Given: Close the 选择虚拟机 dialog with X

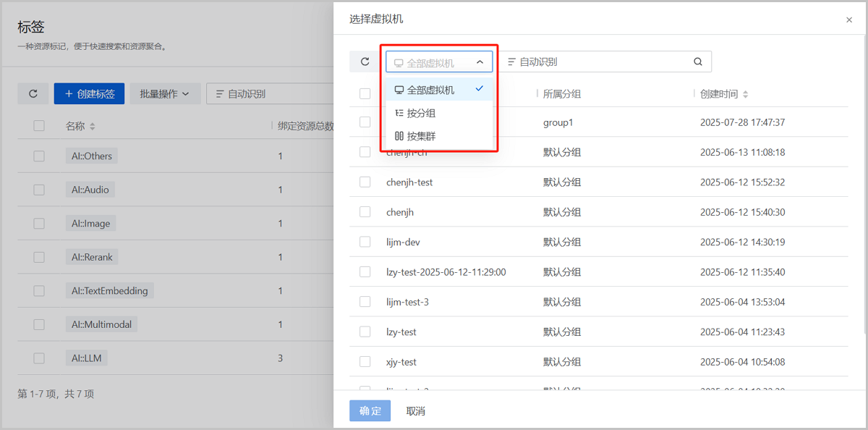Looking at the screenshot, I should (848, 20).
